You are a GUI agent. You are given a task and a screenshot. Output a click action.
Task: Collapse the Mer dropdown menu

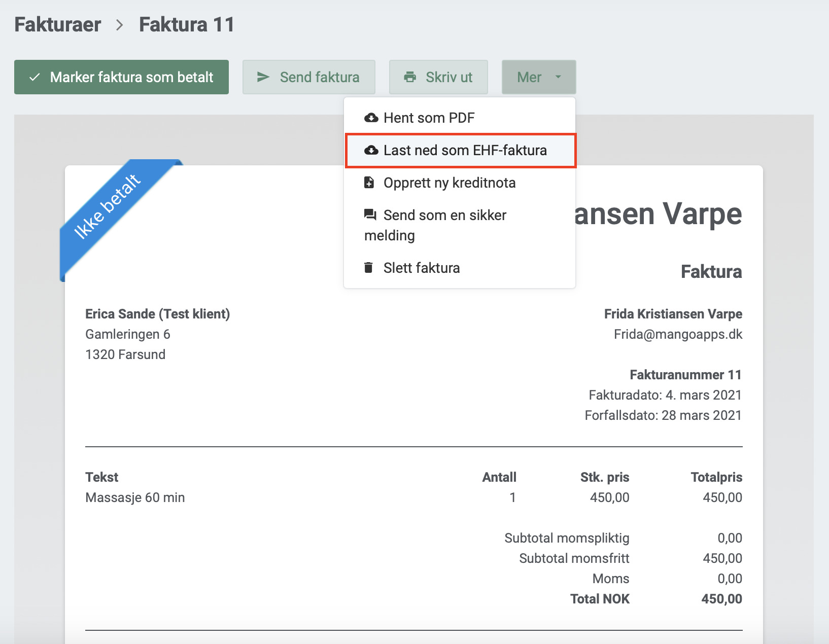(x=538, y=77)
